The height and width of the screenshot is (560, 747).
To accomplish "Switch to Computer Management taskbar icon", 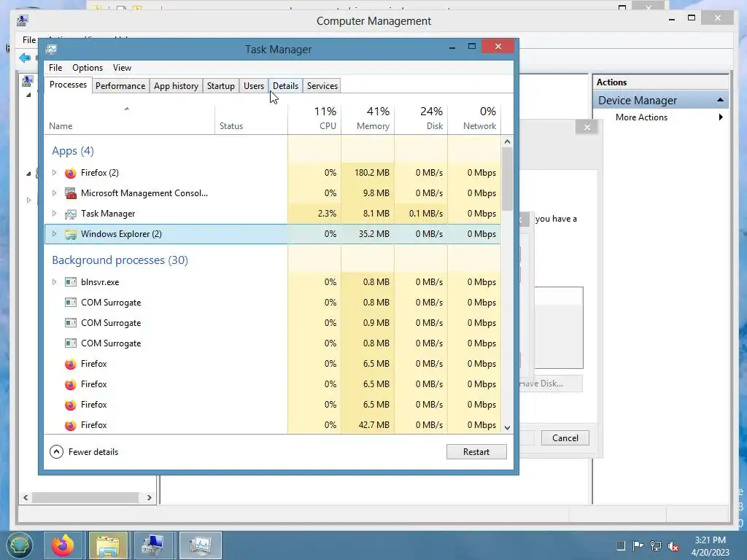I will point(153,545).
